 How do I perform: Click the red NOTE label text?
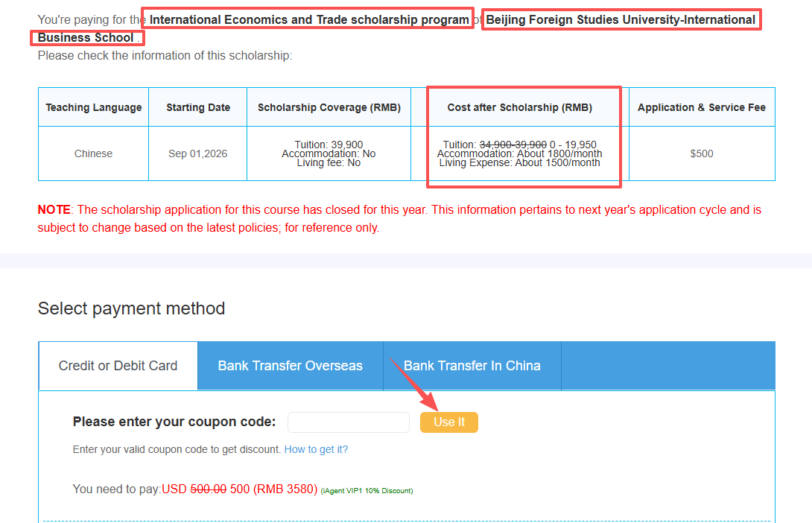point(54,210)
